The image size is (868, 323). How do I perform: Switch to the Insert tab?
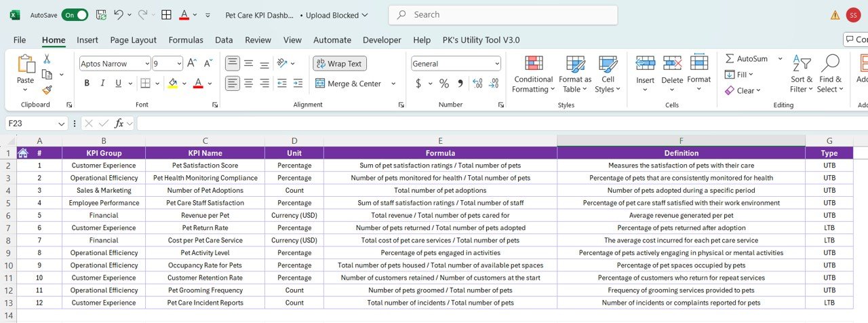coord(87,40)
